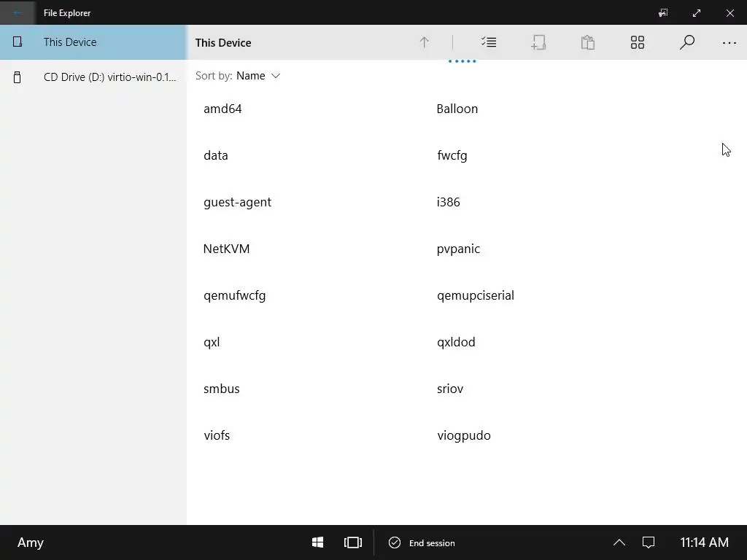
Task: Open the guest-agent folder
Action: click(237, 203)
